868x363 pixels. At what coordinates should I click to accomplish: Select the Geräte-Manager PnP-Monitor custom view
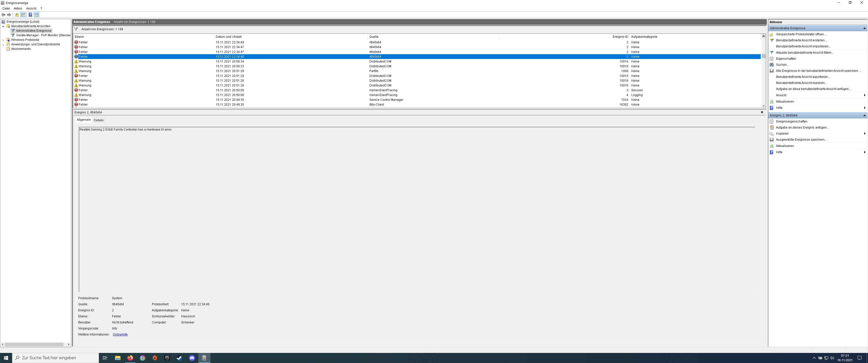click(43, 35)
